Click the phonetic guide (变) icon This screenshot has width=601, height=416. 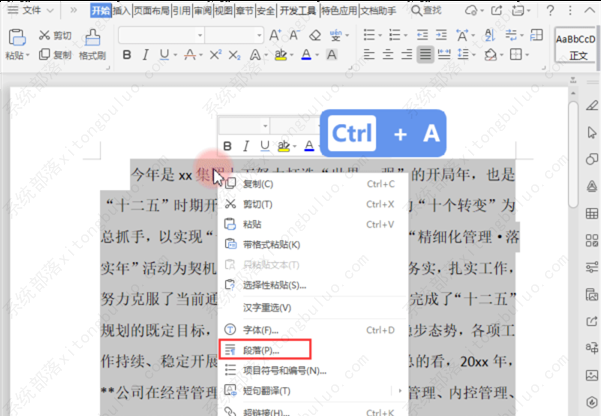tap(336, 35)
